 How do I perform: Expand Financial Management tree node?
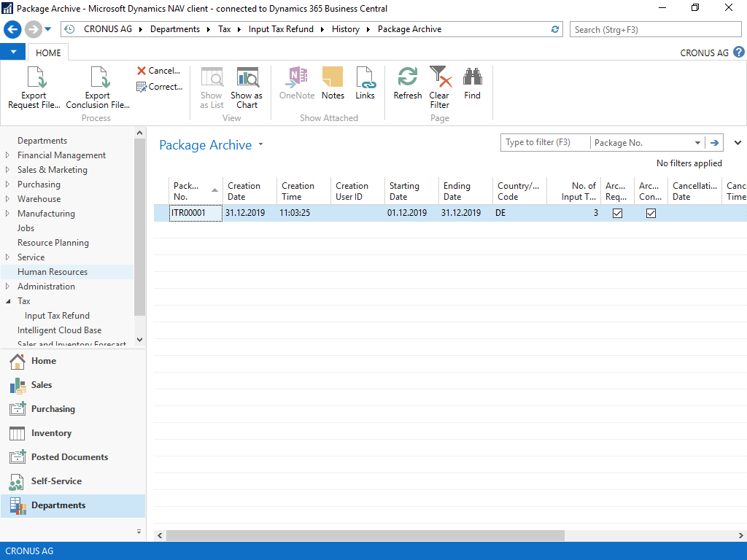(x=7, y=155)
